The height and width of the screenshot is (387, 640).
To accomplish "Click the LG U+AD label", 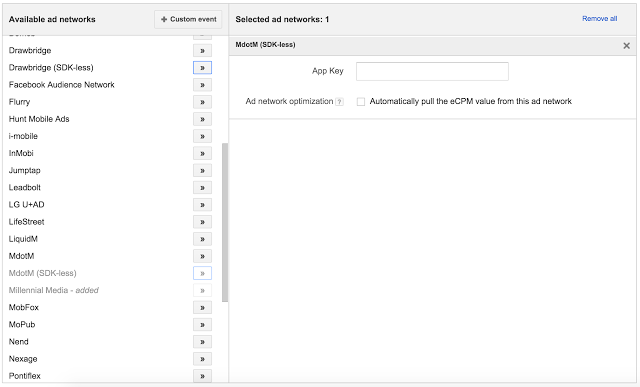I will (x=27, y=205).
